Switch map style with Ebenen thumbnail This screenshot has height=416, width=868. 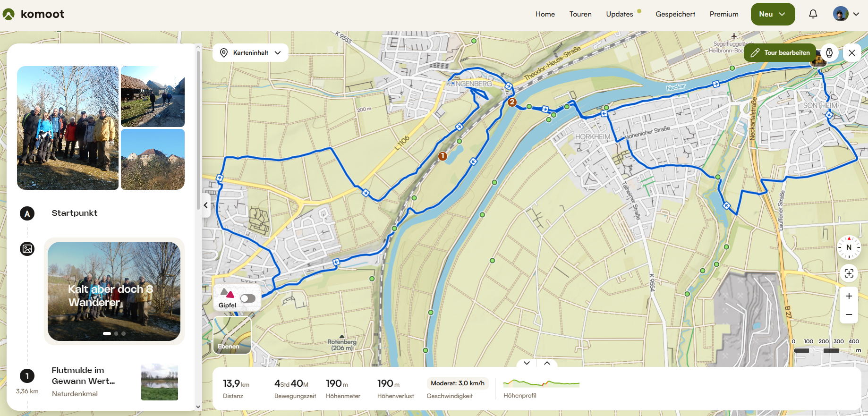click(x=232, y=335)
